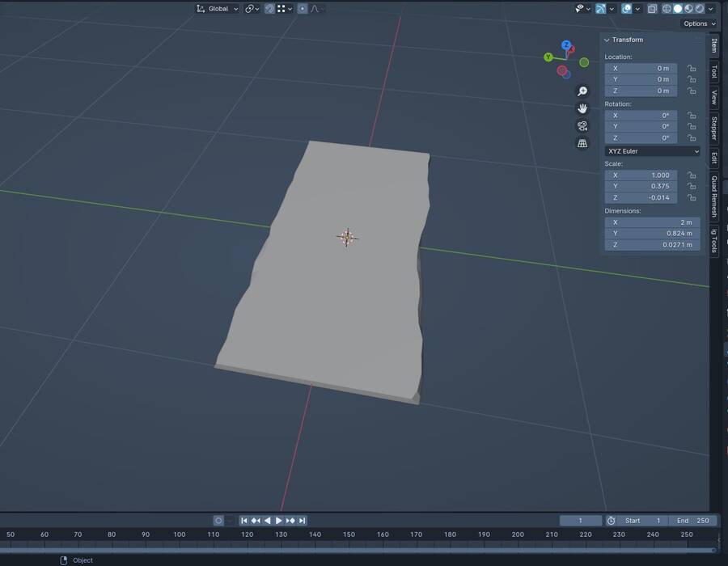
Task: Jump to the timeline end frame
Action: 303,521
